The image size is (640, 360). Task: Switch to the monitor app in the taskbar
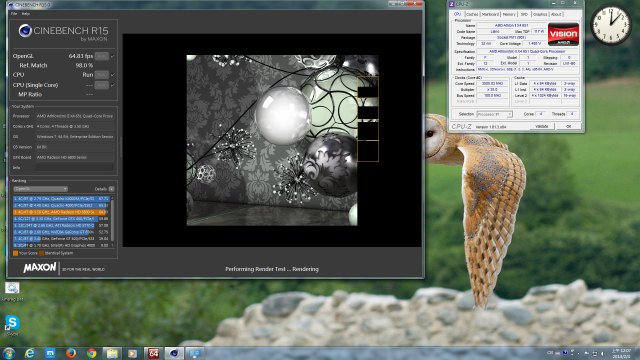pos(195,353)
